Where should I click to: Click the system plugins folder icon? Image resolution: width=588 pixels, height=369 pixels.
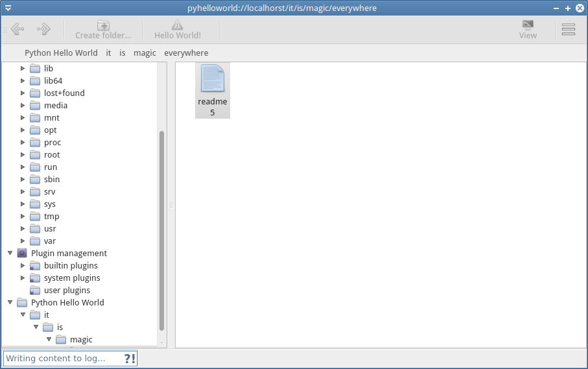point(35,278)
